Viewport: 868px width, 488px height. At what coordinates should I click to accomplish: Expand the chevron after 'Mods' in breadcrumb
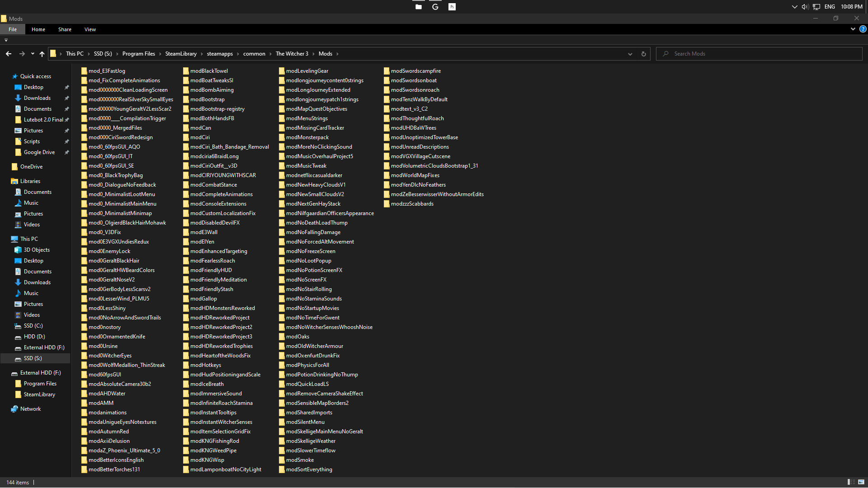337,54
